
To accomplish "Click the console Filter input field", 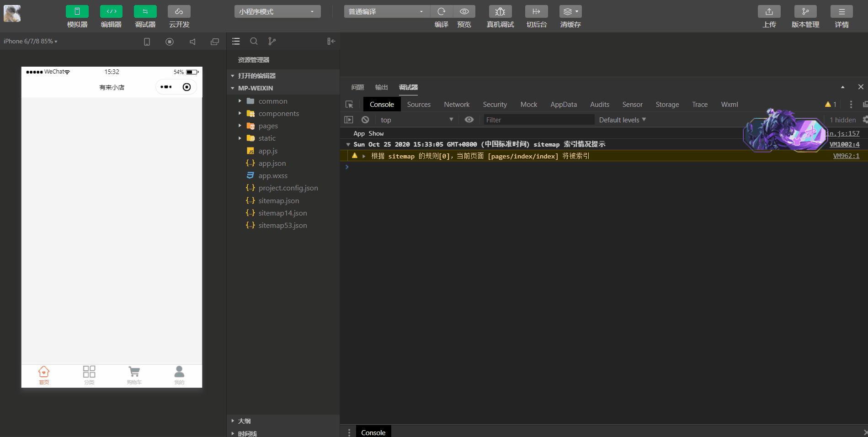I will coord(539,120).
